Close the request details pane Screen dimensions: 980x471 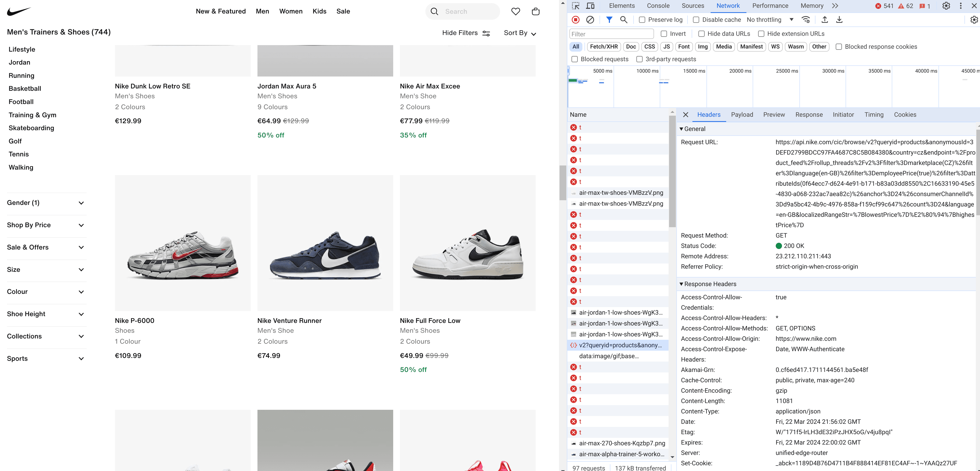click(x=685, y=115)
